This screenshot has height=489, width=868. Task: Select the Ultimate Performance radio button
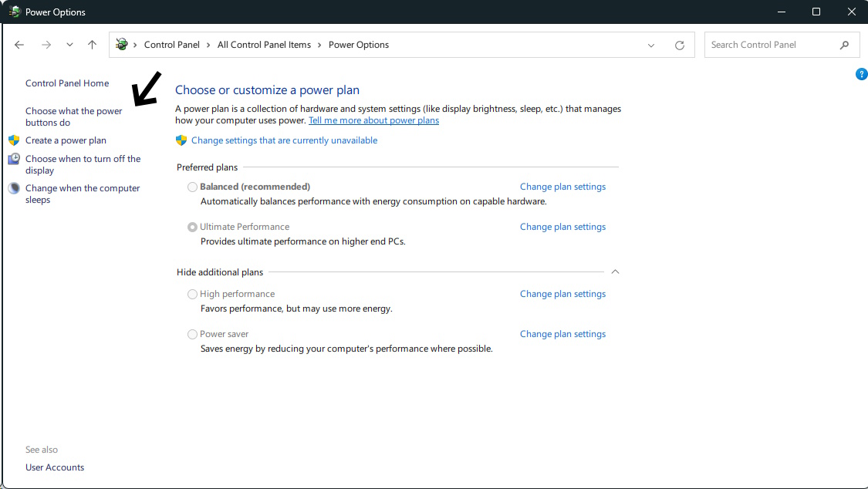coord(193,227)
